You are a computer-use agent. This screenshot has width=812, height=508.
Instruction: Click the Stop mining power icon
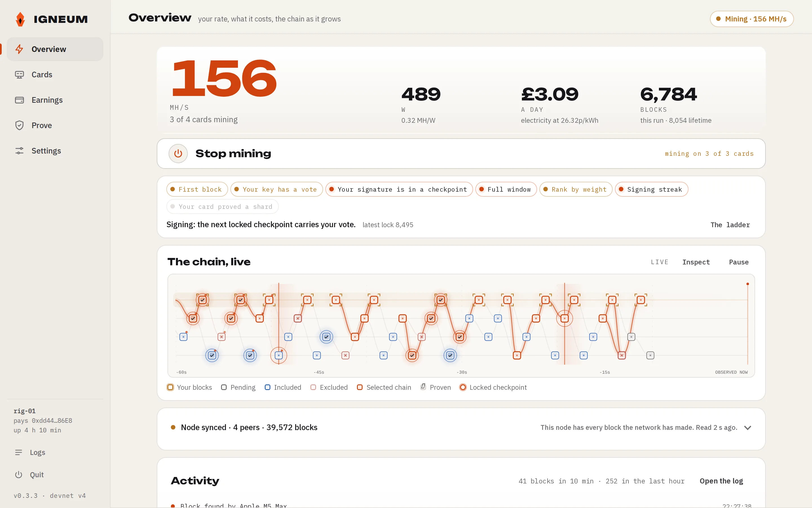tap(178, 154)
